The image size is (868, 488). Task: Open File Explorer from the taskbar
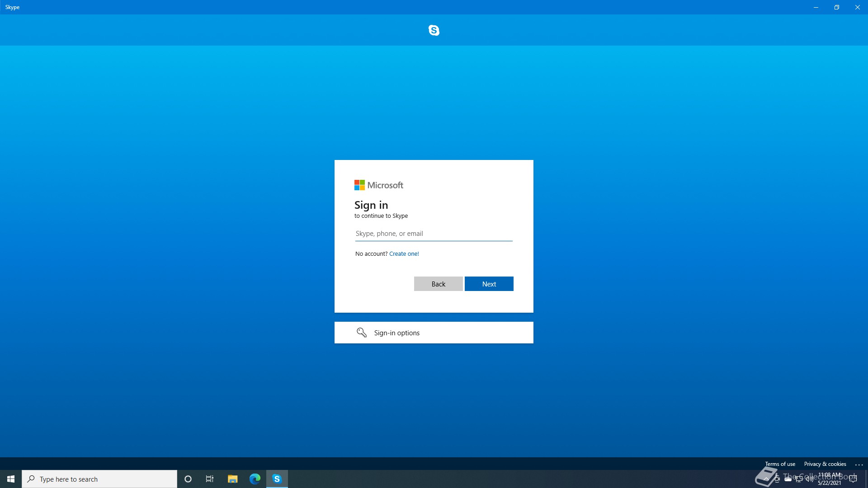(x=232, y=479)
